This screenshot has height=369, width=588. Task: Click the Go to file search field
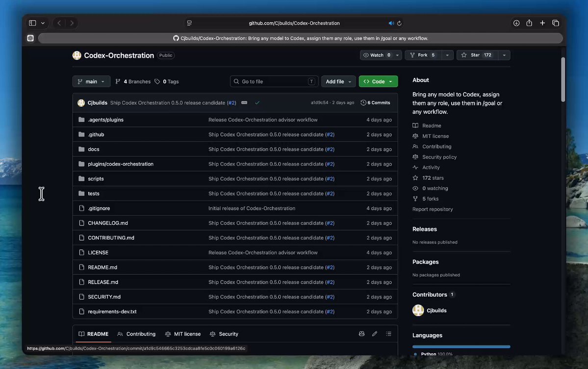click(x=274, y=81)
